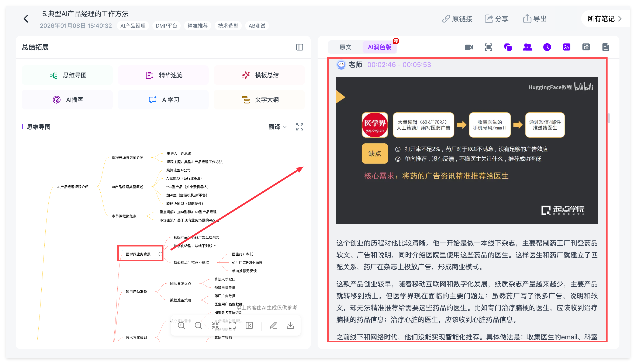The height and width of the screenshot is (364, 636).
Task: Go back using the left arrow
Action: (x=26, y=19)
